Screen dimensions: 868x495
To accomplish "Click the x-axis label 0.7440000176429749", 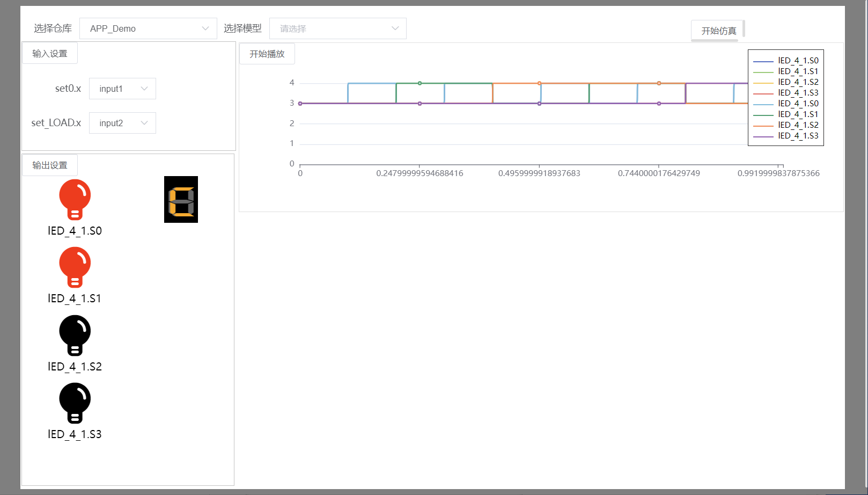I will (659, 173).
